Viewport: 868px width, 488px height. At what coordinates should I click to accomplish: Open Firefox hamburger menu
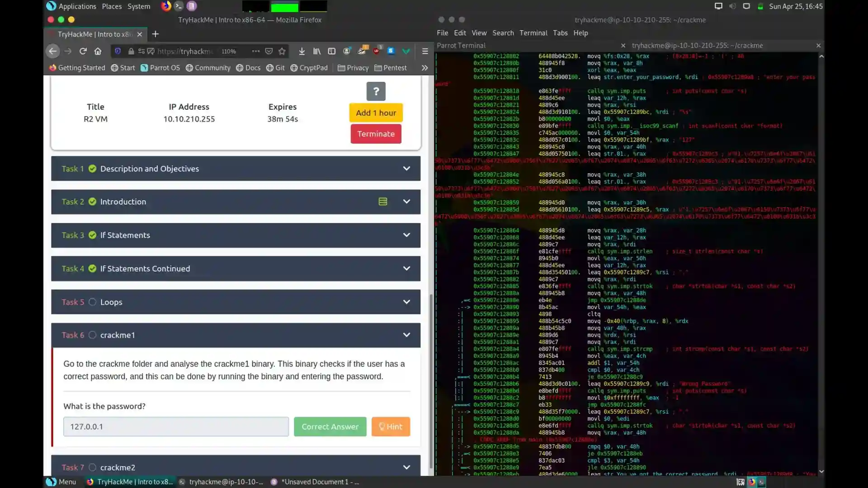click(425, 51)
